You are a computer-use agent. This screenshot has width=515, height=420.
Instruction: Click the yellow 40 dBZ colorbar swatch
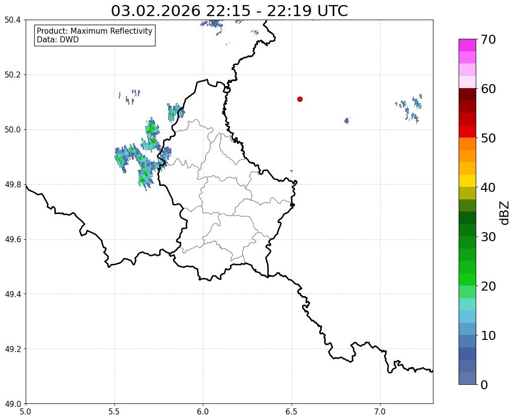[x=467, y=181]
